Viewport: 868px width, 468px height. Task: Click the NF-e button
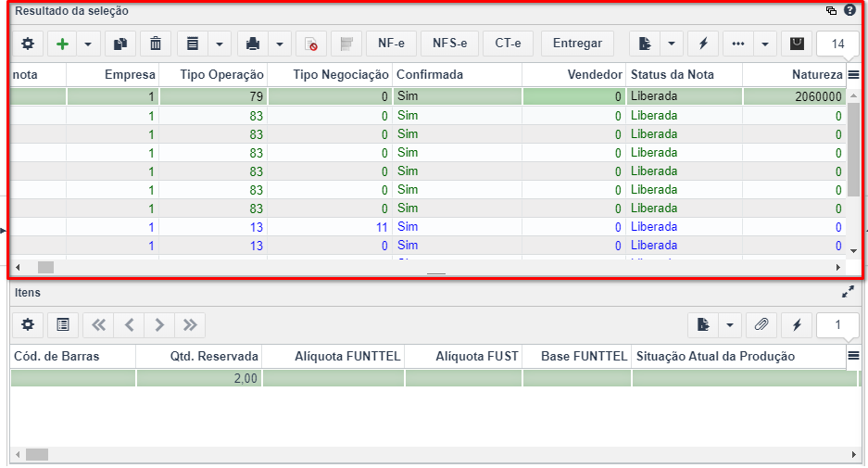[x=391, y=44]
